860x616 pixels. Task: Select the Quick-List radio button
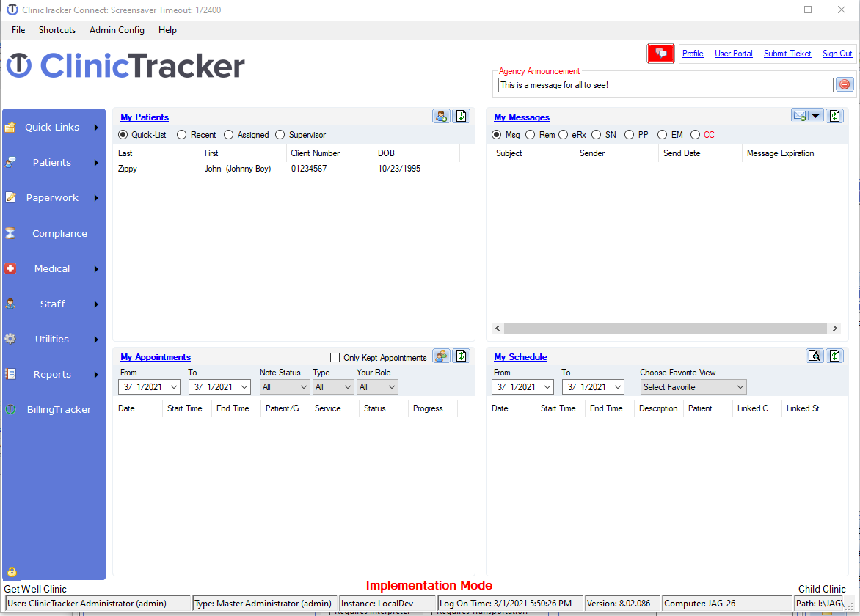pos(123,135)
